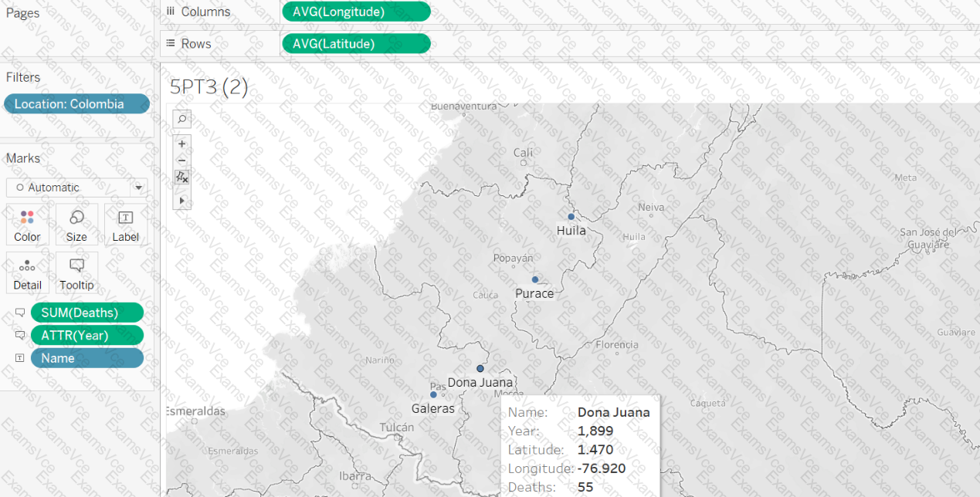This screenshot has width=980, height=497.
Task: Click the "Marks" card heading
Action: click(23, 158)
